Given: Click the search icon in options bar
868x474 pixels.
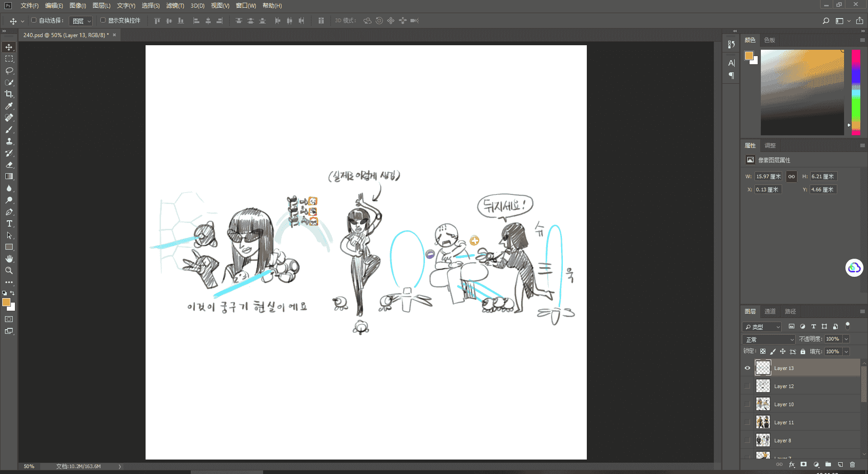Looking at the screenshot, I should coord(826,21).
